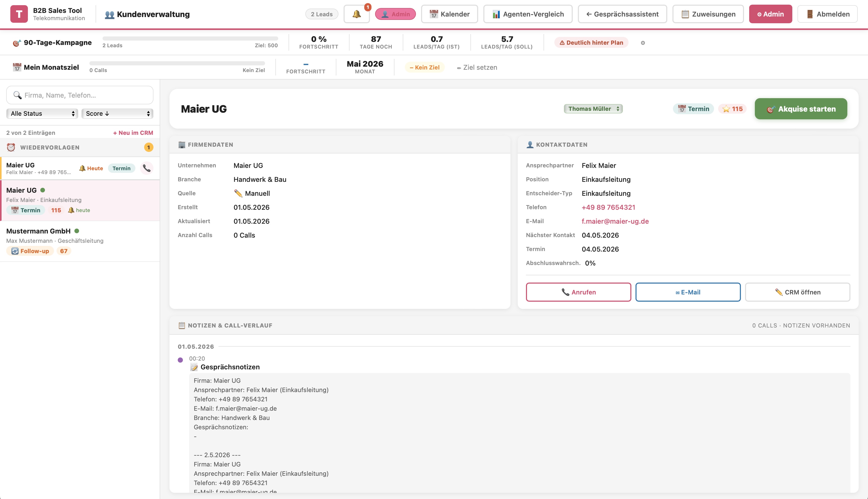Click the Gesprächsnotizen note icon
868x499 pixels.
(x=194, y=367)
